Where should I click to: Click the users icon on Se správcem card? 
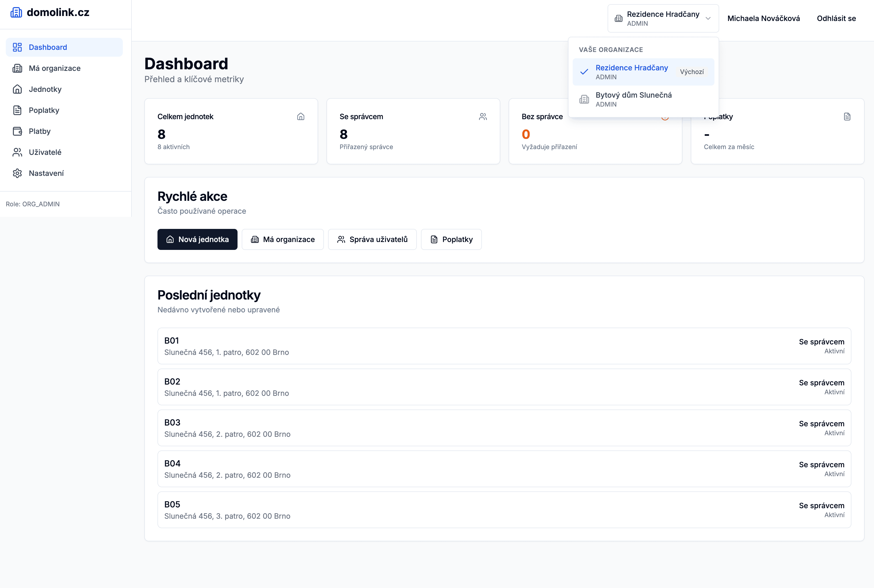point(483,117)
